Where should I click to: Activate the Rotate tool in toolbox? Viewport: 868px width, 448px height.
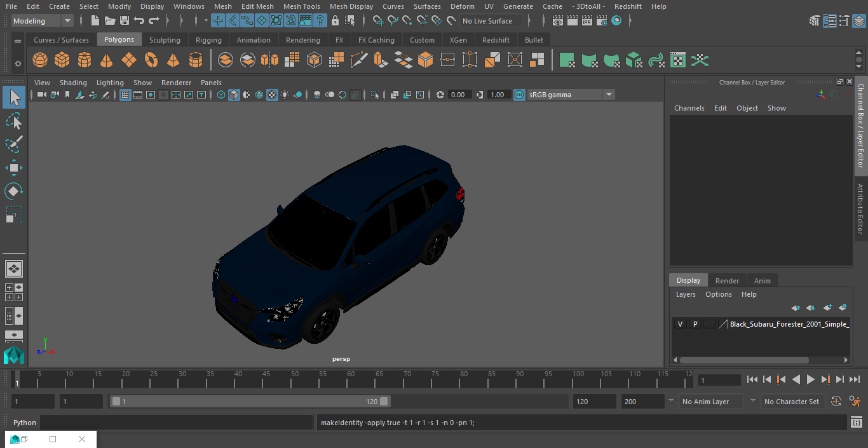click(x=14, y=191)
